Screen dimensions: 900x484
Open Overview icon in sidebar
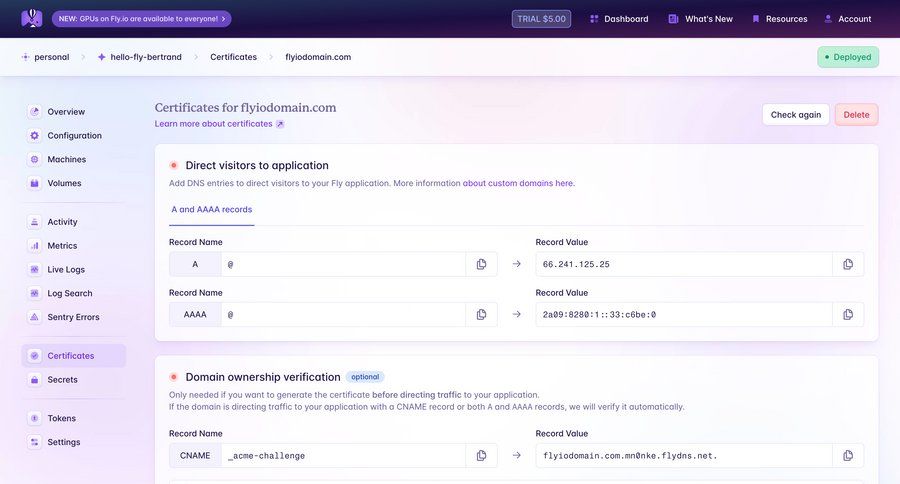tap(34, 111)
